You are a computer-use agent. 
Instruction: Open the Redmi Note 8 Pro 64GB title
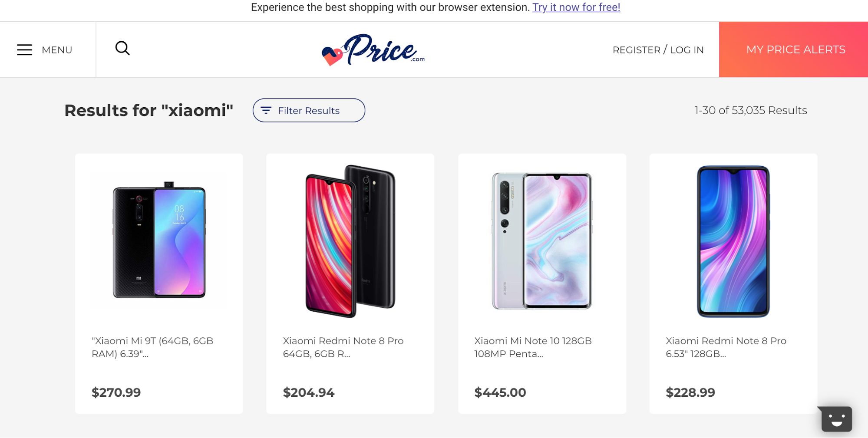tap(343, 347)
